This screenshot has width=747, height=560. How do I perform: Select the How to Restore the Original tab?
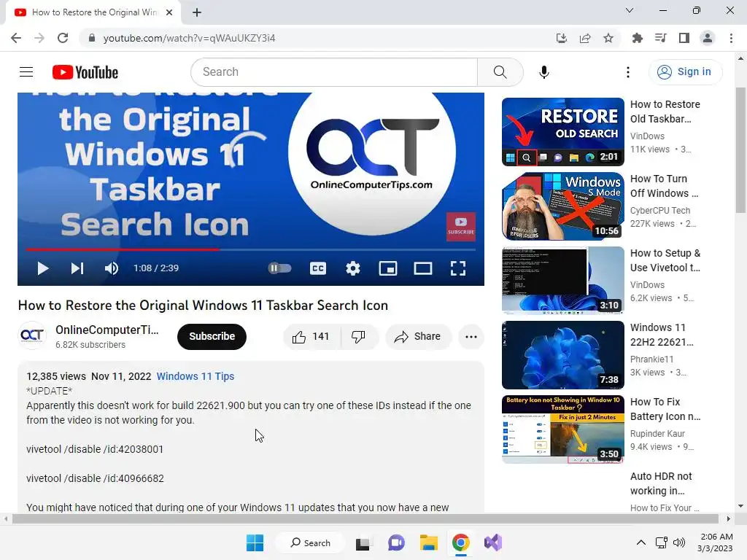[94, 12]
